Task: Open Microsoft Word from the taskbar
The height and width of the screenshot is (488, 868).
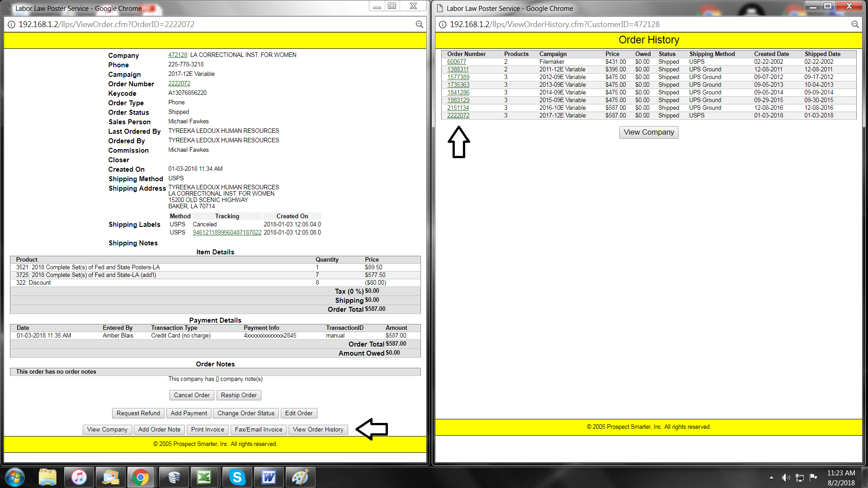Action: coord(269,477)
